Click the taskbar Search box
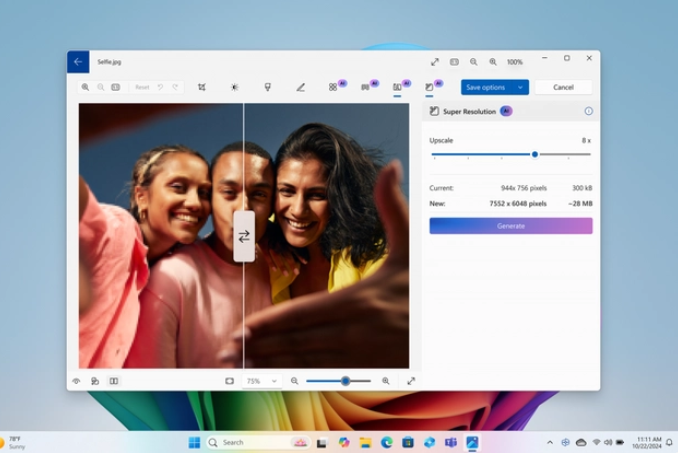 (x=258, y=443)
